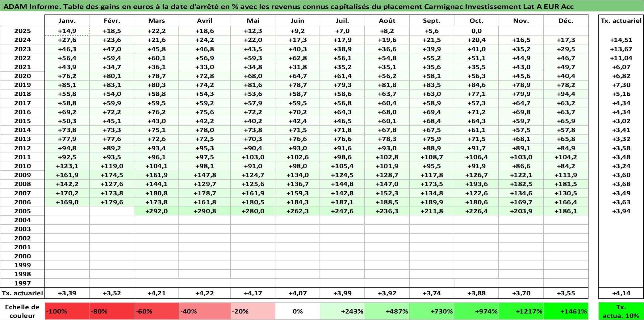Image resolution: width=644 pixels, height=320 pixels.
Task: Click the 'Echelle de couleur' label
Action: (23, 311)
